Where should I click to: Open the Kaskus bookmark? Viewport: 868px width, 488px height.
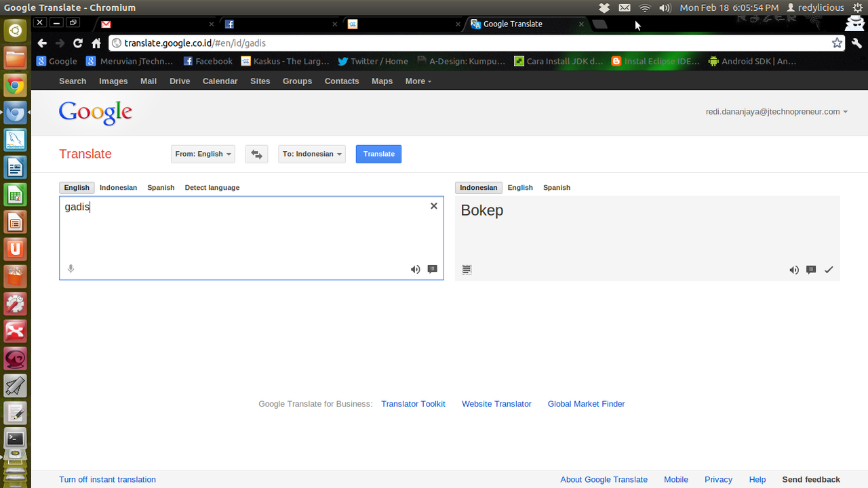pos(285,61)
